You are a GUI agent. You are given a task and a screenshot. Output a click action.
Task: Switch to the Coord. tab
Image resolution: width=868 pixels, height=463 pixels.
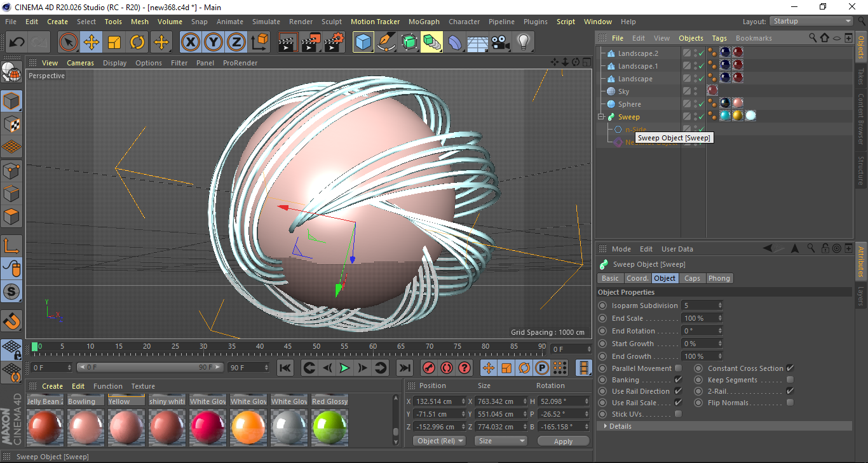pyautogui.click(x=637, y=278)
